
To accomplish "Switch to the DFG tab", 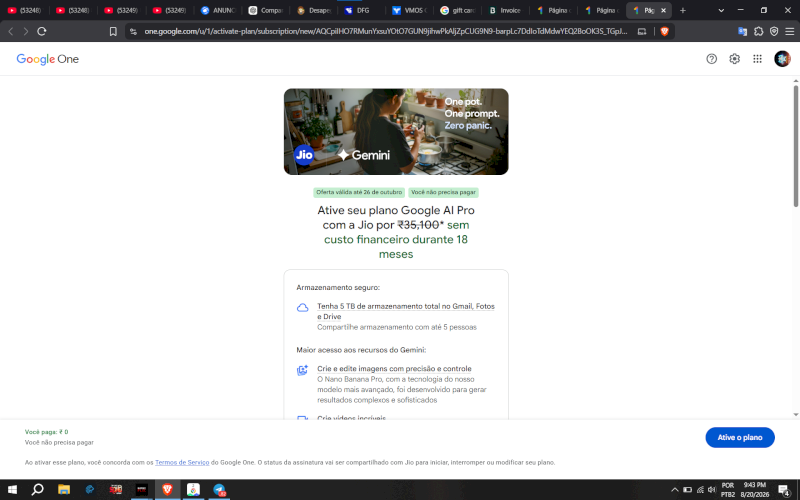I will click(x=362, y=10).
